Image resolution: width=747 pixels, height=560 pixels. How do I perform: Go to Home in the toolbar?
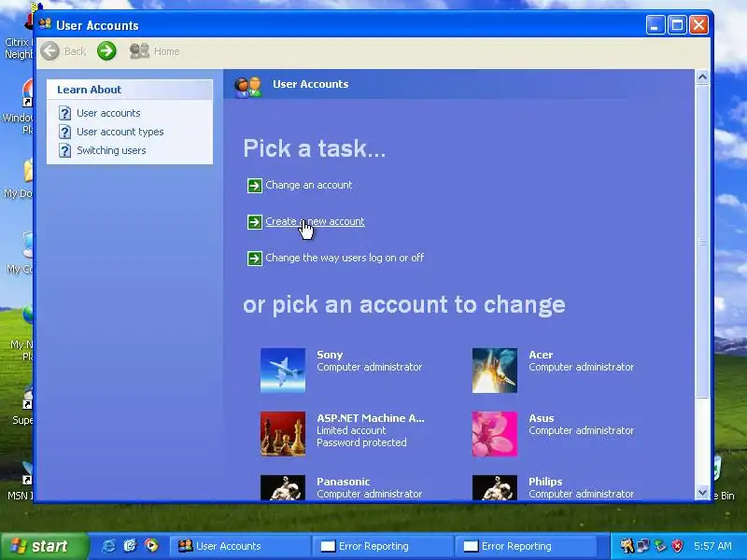pos(155,51)
